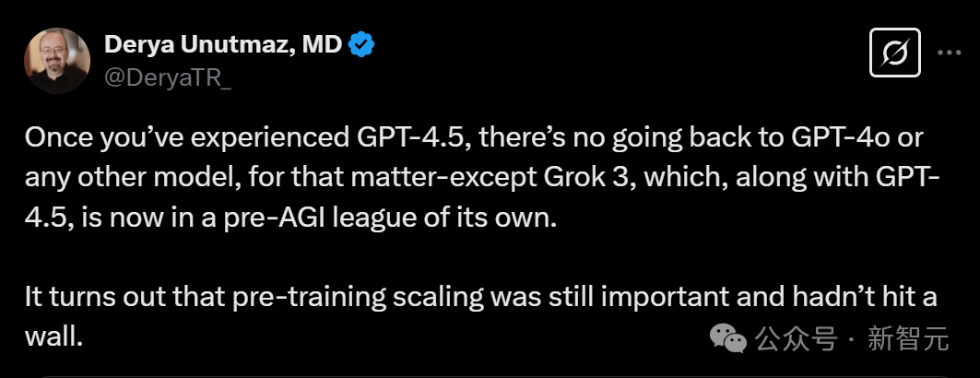
Task: Click the words 'Once you've experienced'
Action: point(183,138)
